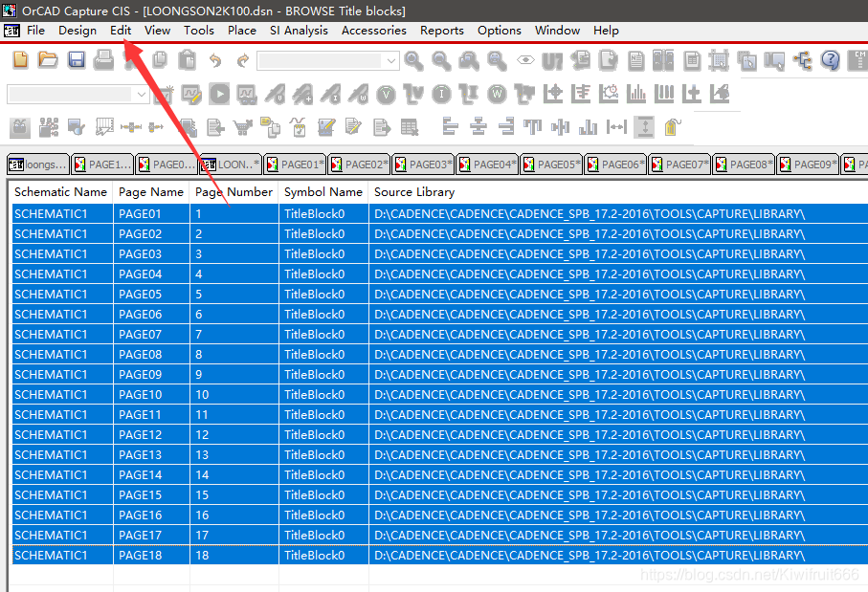This screenshot has height=592, width=868.
Task: Undo the last action
Action: point(215,61)
